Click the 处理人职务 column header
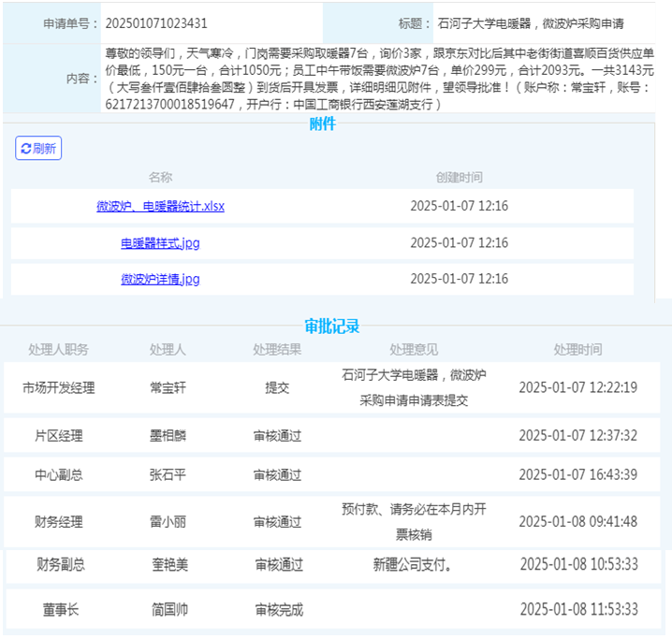 [x=58, y=349]
